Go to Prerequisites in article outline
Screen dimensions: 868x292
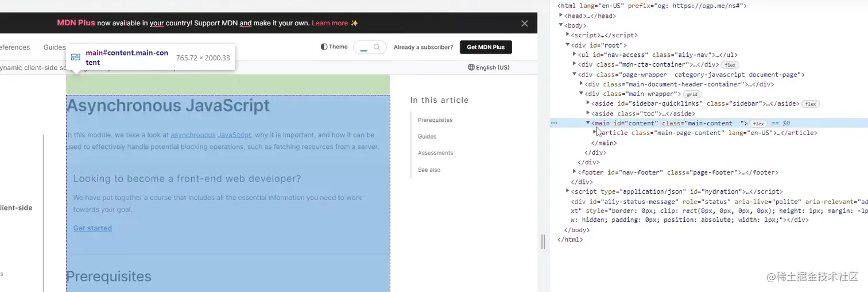pos(435,120)
